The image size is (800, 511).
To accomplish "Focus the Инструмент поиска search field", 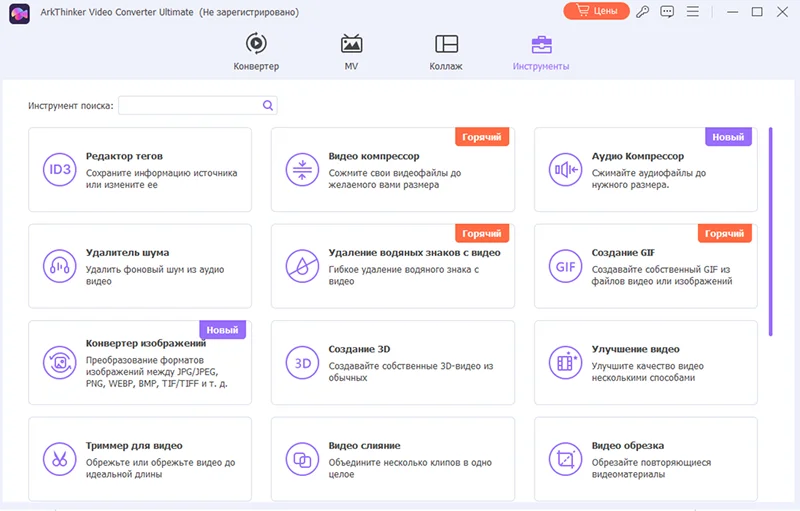I will pyautogui.click(x=198, y=106).
